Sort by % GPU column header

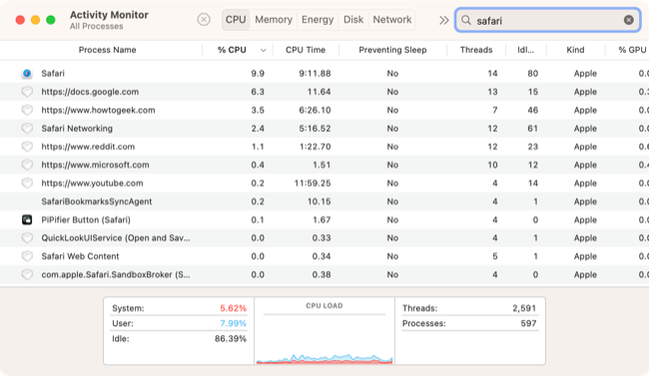click(x=632, y=50)
